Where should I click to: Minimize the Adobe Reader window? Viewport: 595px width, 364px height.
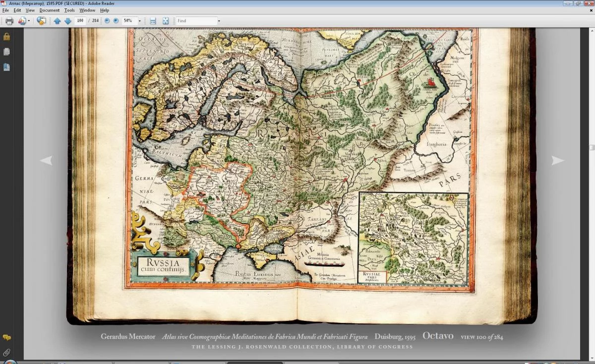point(568,3)
